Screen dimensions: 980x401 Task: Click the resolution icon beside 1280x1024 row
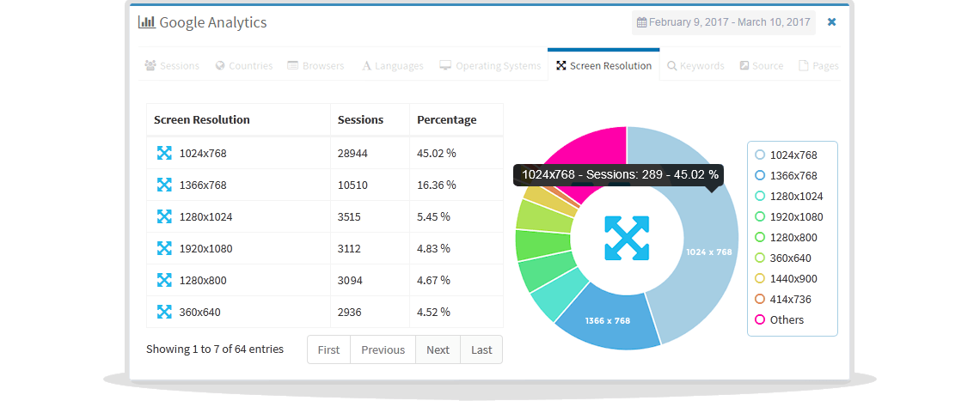[x=163, y=216]
